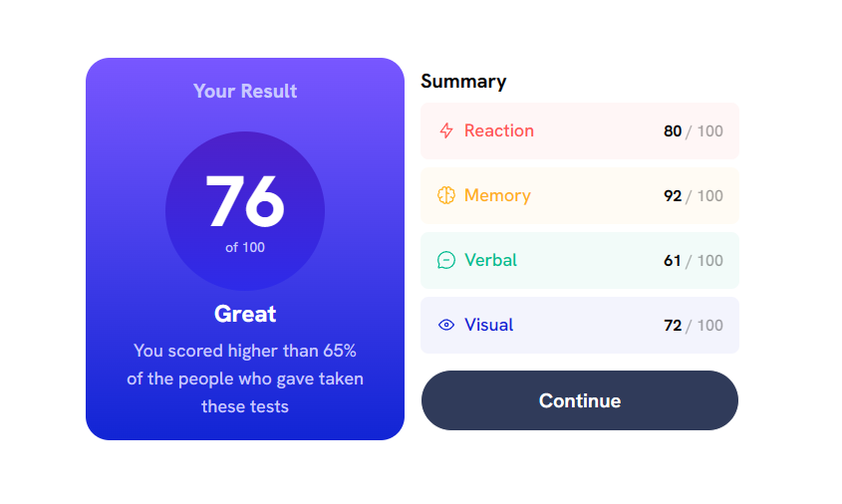
Task: Click the Memory category label
Action: tap(497, 195)
